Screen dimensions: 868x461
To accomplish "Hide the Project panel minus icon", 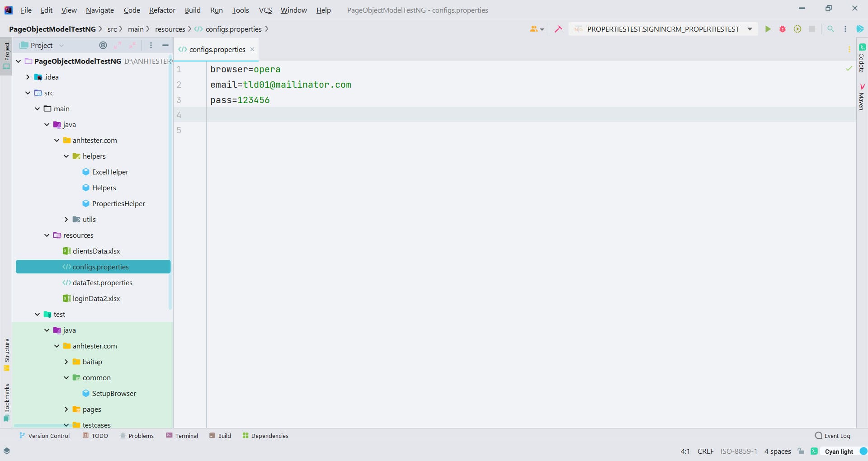I will [165, 45].
